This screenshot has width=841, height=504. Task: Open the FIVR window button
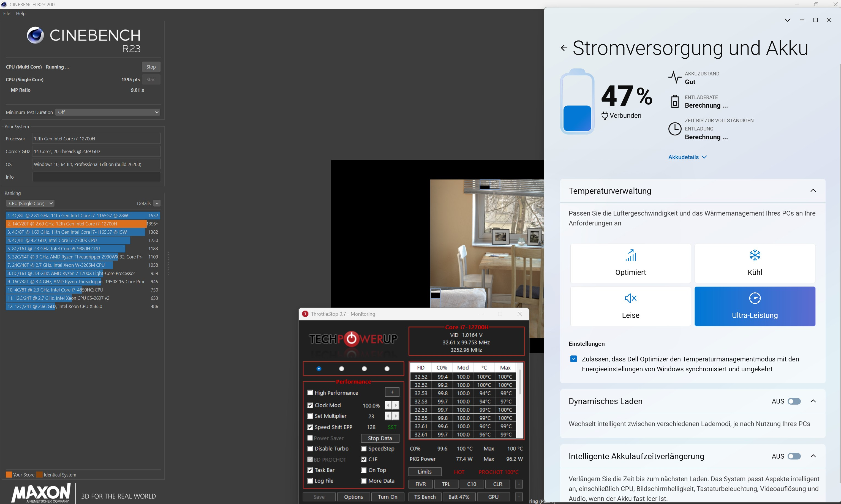(x=421, y=484)
